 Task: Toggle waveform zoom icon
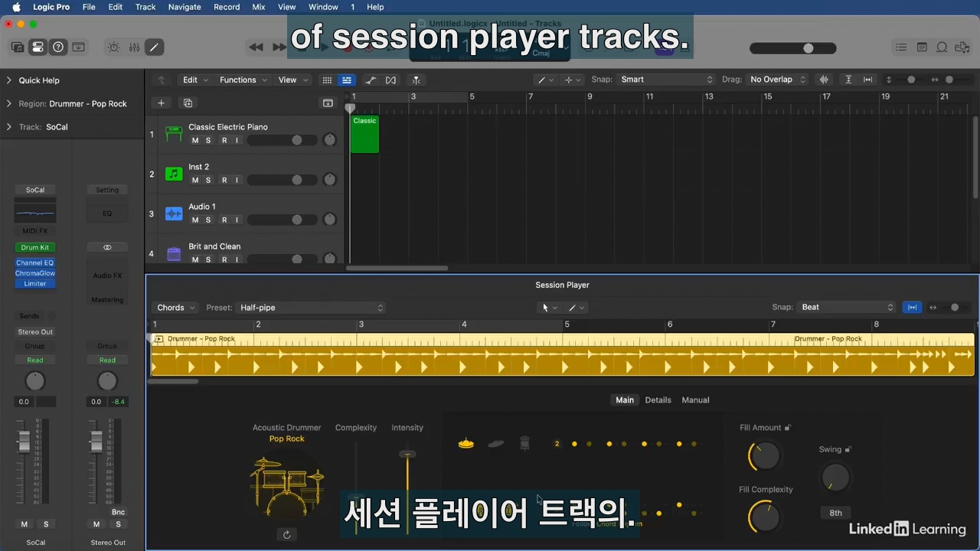click(825, 80)
